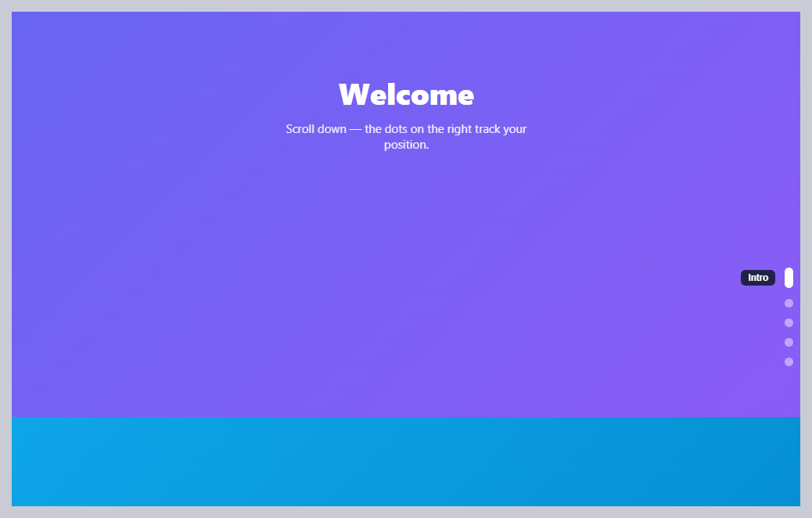The image size is (812, 518).
Task: Click the Welcome heading
Action: coord(406,95)
